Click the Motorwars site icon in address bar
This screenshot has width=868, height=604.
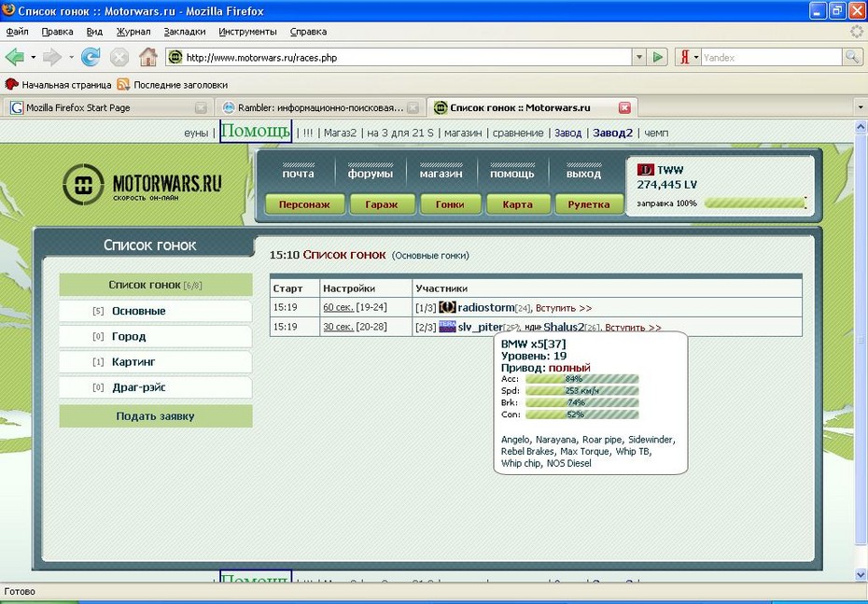click(175, 57)
